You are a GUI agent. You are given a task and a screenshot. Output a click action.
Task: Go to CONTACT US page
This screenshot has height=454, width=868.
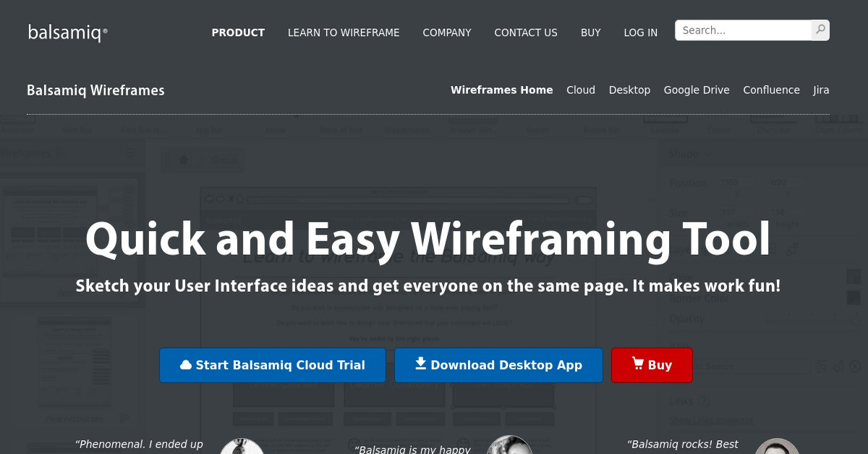pyautogui.click(x=526, y=33)
